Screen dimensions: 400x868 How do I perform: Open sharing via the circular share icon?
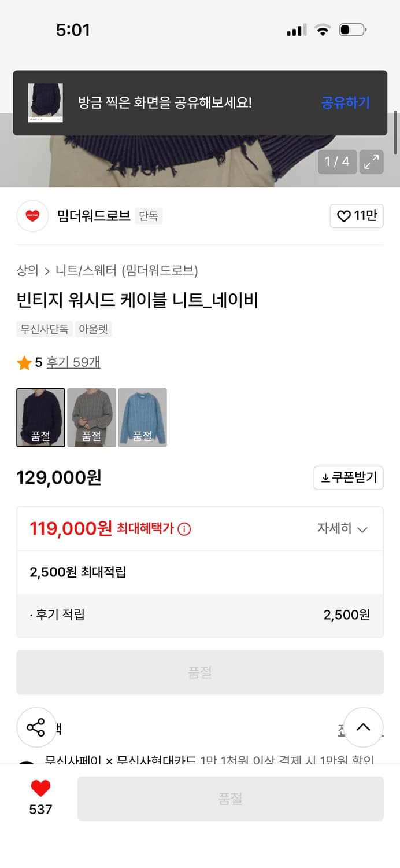coord(36,727)
